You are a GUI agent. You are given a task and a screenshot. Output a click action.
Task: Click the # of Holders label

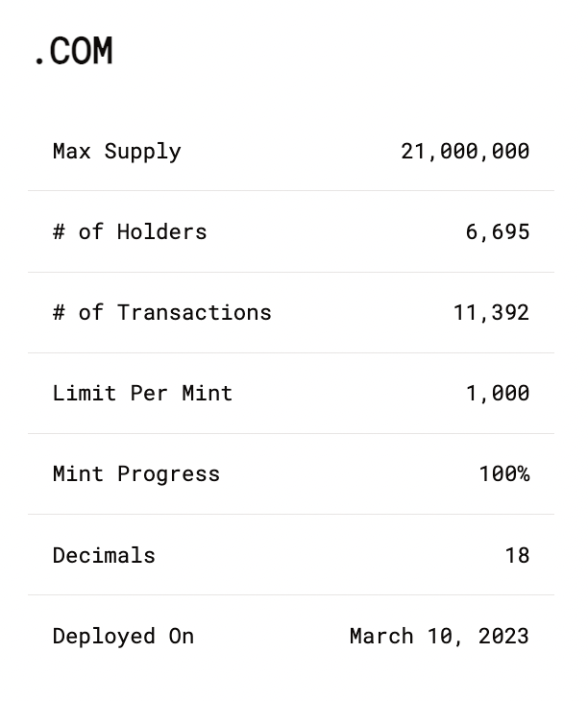(x=130, y=231)
